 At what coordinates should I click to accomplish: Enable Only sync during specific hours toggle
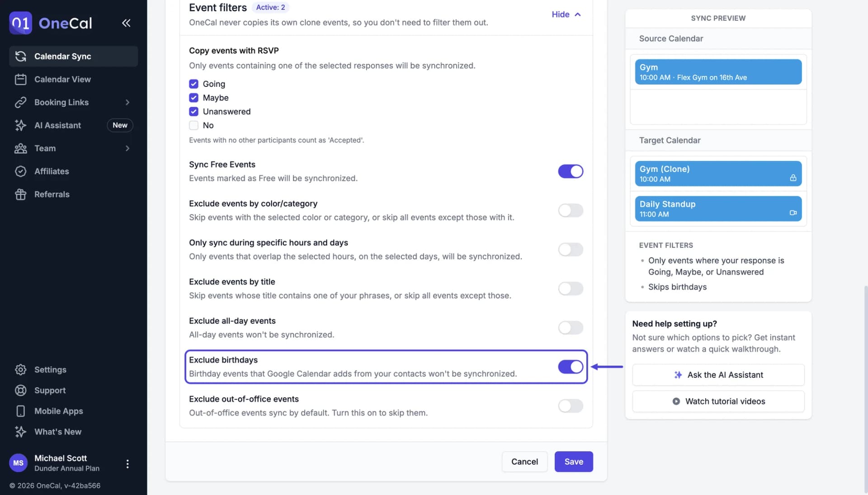click(x=571, y=249)
